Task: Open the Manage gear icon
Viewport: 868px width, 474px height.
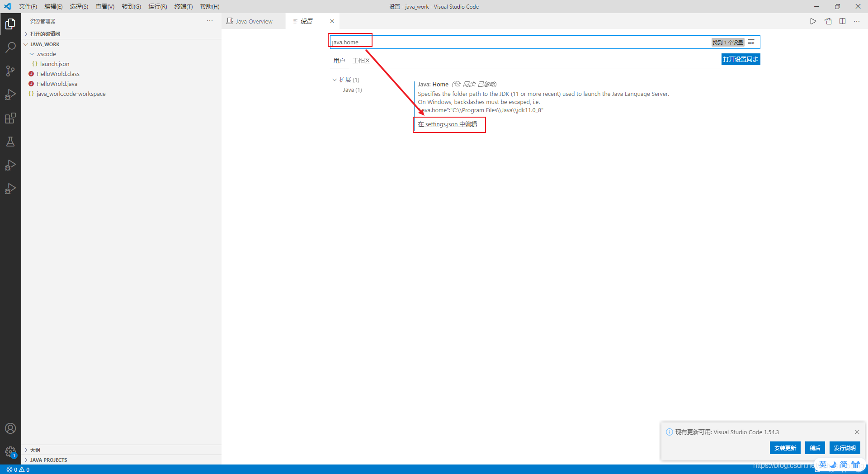Action: [10, 452]
